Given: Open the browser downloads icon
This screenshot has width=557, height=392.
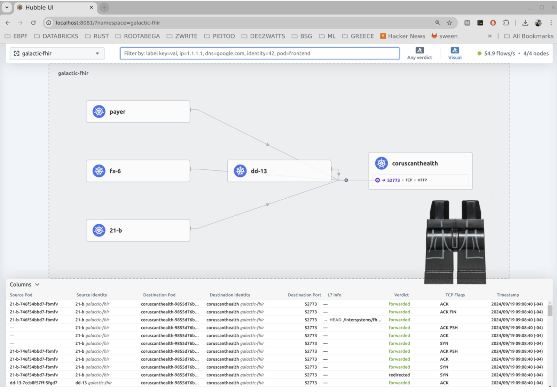Looking at the screenshot, I should point(525,23).
